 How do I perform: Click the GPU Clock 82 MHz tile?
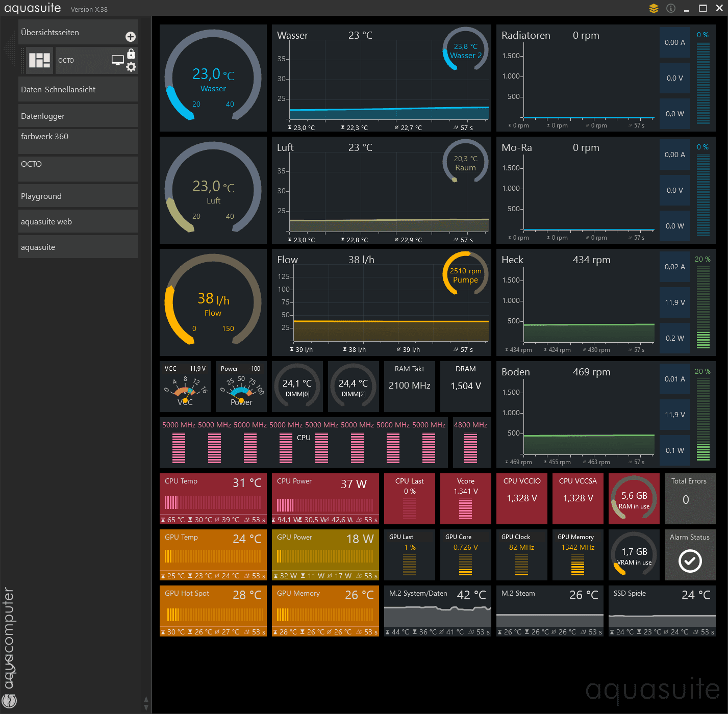click(x=522, y=555)
